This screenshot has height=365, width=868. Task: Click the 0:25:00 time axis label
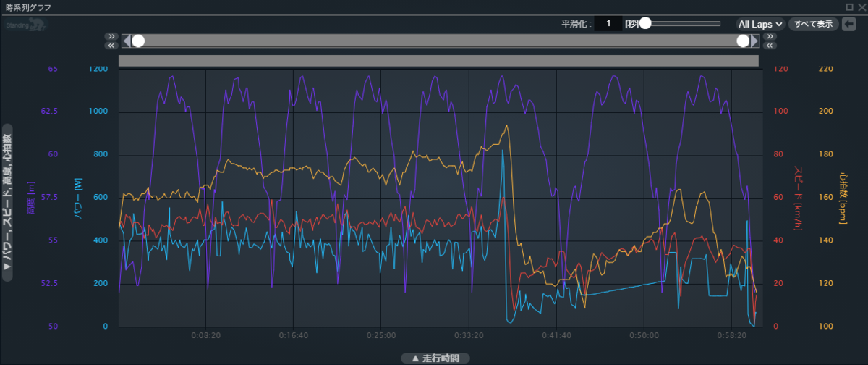[x=381, y=336]
